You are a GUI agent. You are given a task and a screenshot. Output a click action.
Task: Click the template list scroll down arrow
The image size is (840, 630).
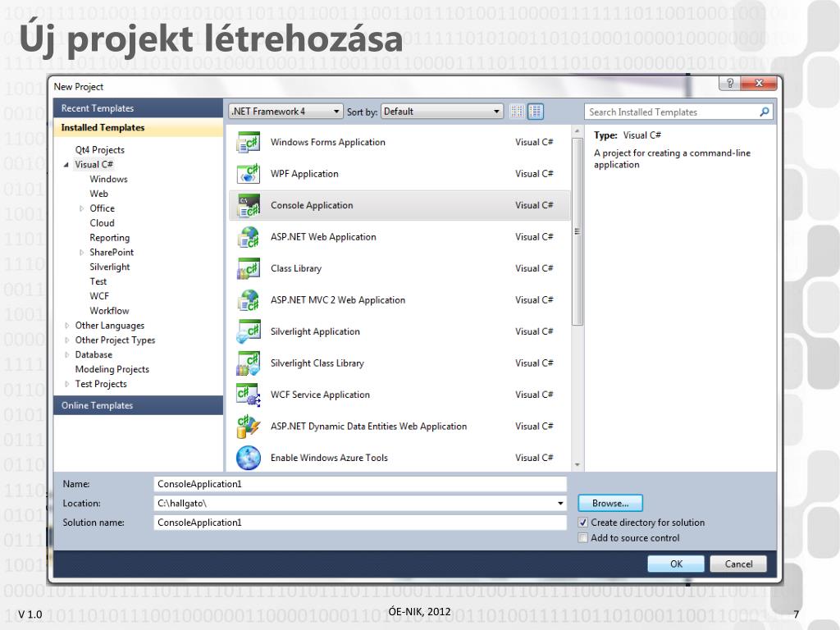577,465
